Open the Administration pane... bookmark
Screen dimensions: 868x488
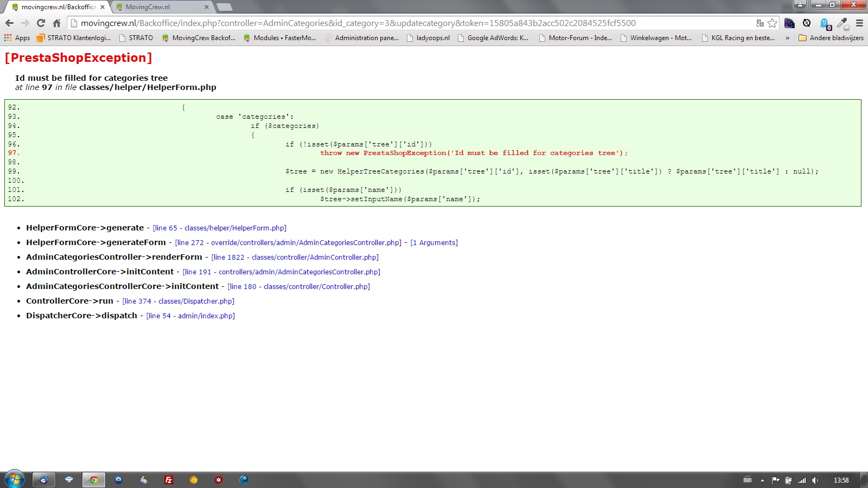pyautogui.click(x=362, y=38)
